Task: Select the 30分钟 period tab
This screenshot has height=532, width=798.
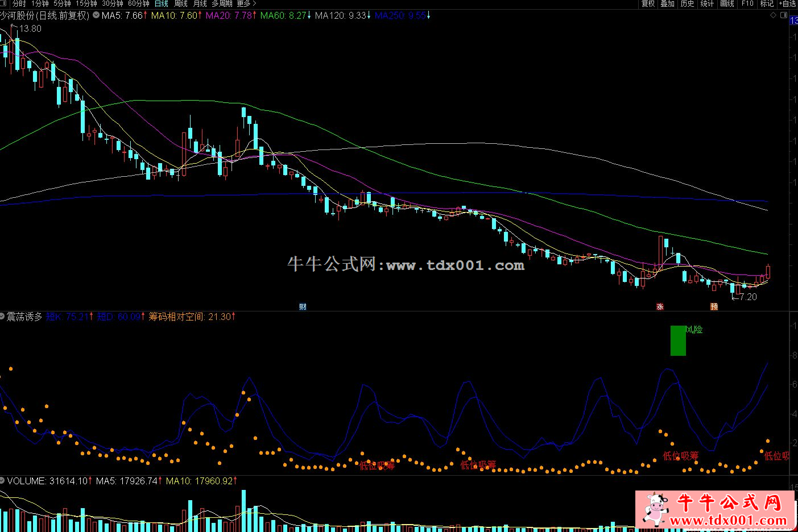Action: click(112, 3)
